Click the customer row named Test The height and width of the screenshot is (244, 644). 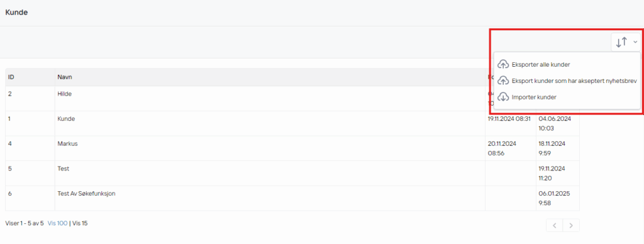coord(292,173)
